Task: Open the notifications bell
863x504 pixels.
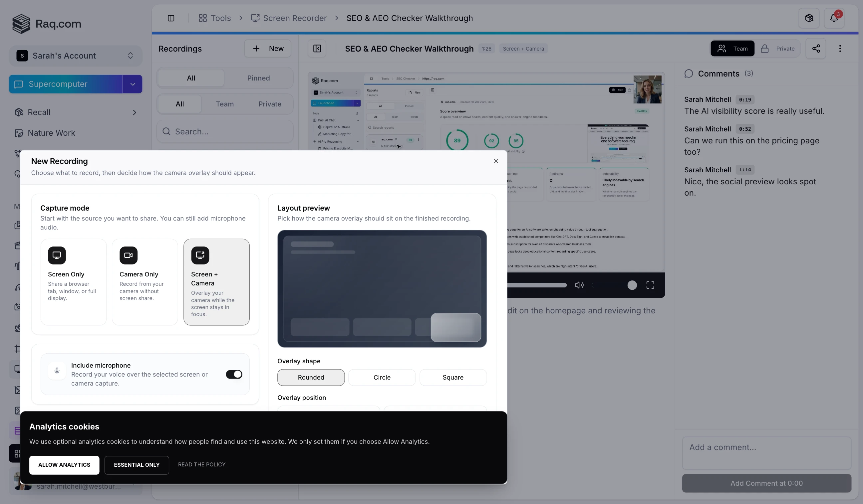Action: [x=834, y=18]
